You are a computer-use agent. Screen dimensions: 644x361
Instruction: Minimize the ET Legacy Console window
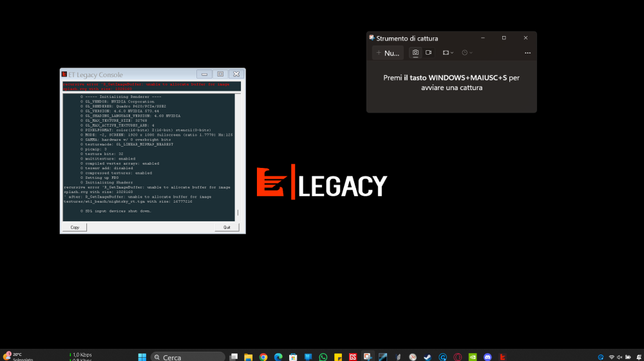204,74
